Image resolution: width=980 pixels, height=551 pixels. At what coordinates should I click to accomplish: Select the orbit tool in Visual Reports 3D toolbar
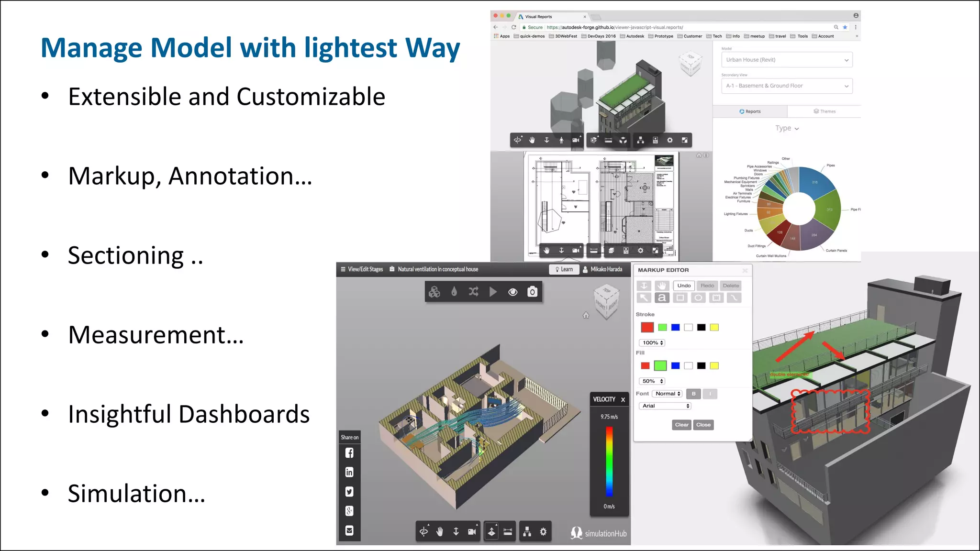coord(517,140)
